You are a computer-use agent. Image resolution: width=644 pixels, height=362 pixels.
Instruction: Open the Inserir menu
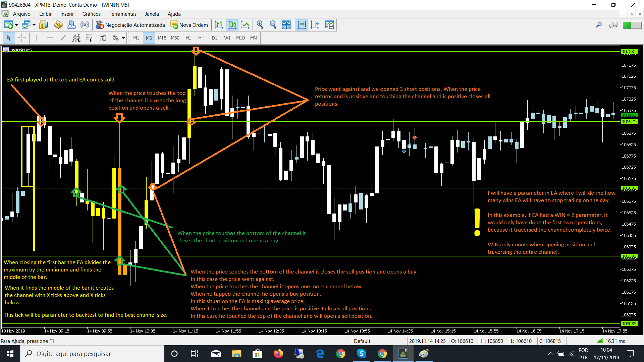click(67, 14)
